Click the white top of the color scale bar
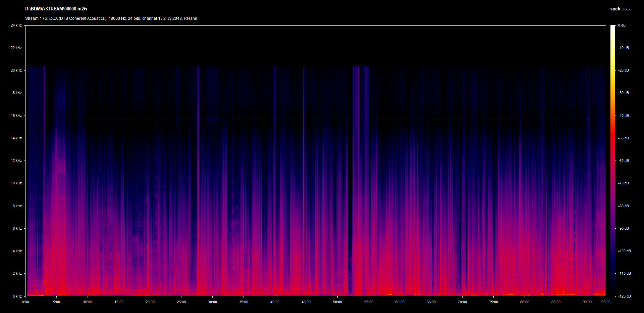 pos(612,28)
